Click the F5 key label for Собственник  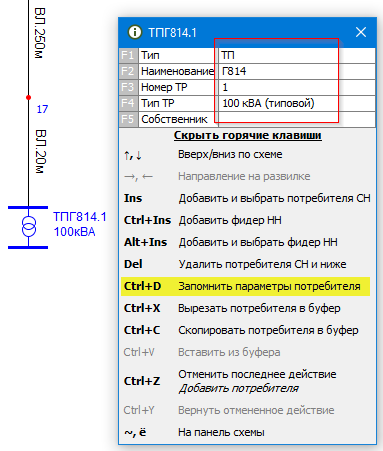[128, 119]
